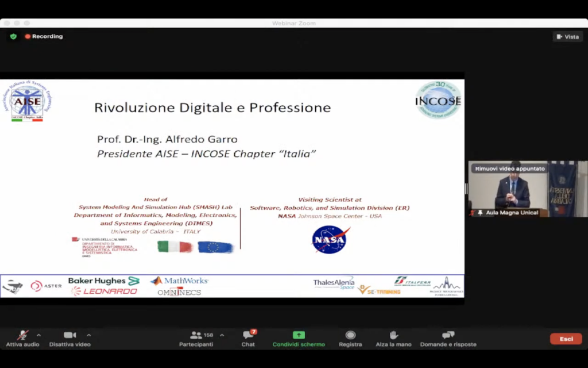Click the Presidente AISE – INCOSE Chapter line
588x368 pixels.
click(x=207, y=154)
